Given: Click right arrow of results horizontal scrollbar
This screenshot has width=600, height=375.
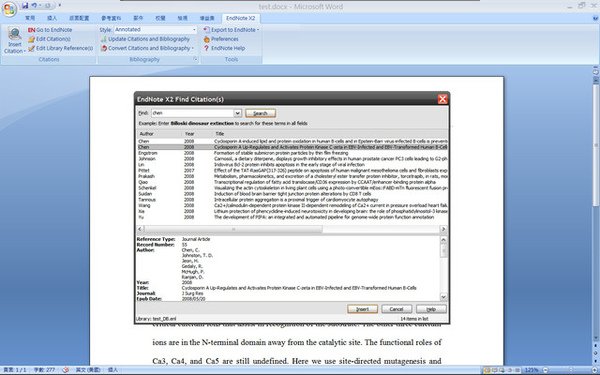Looking at the screenshot, I should 443,229.
